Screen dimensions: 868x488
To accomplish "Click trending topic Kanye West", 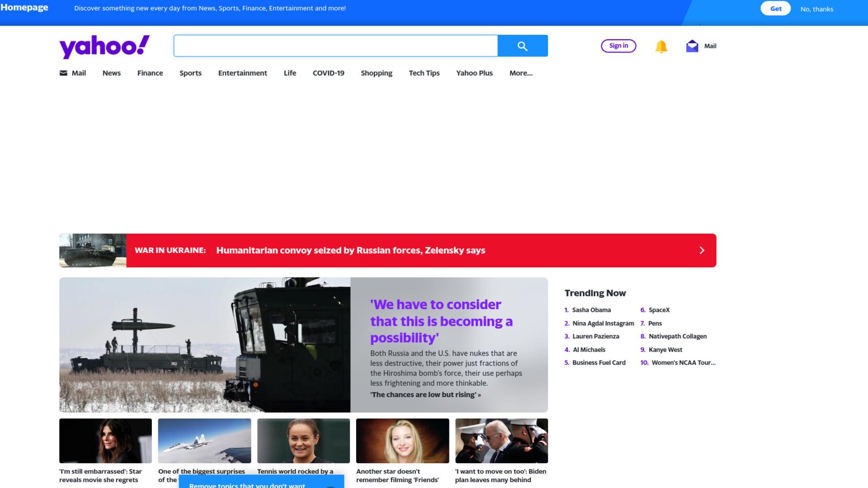I will coord(665,350).
